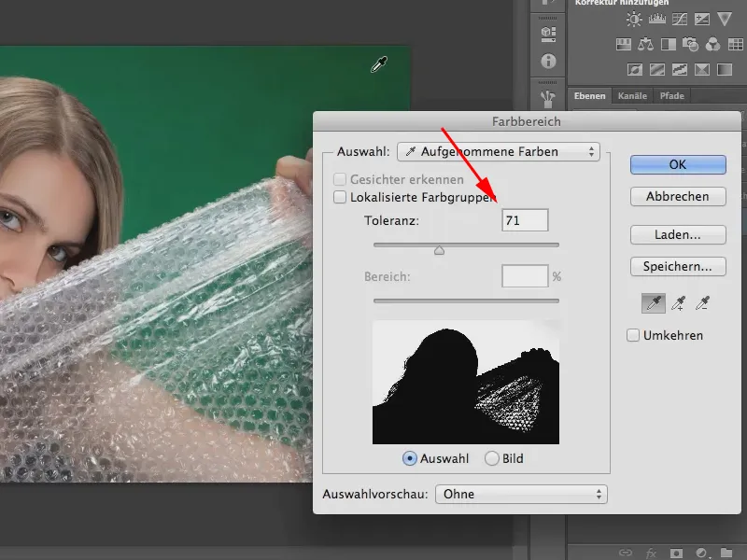Add a Gradient Map adjustment
The height and width of the screenshot is (560, 747).
coord(725,70)
